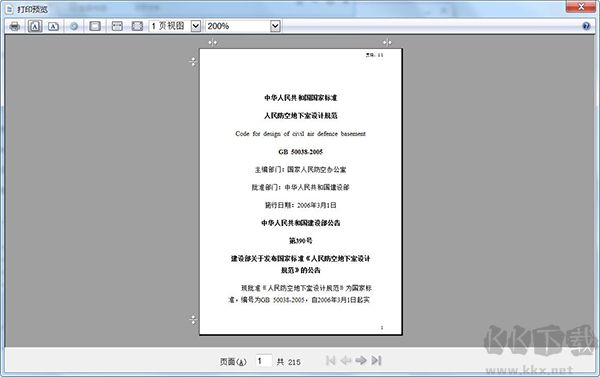
Task: Select landscape orientation button
Action: (54, 26)
